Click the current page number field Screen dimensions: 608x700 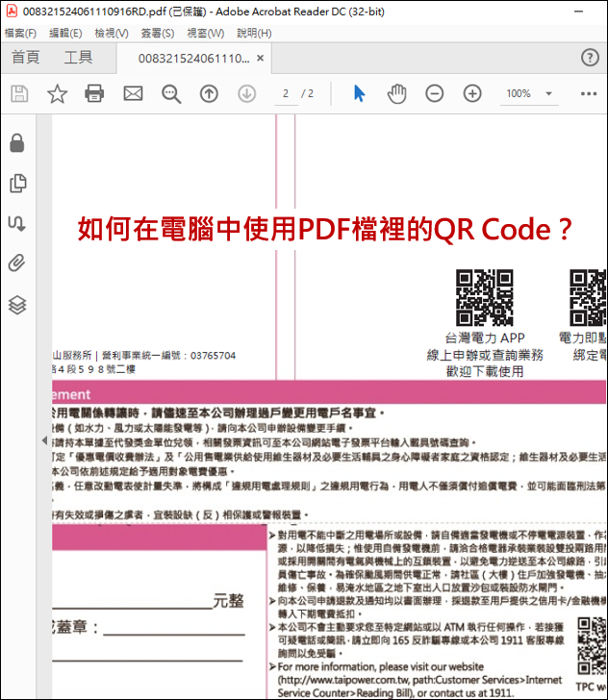[286, 94]
